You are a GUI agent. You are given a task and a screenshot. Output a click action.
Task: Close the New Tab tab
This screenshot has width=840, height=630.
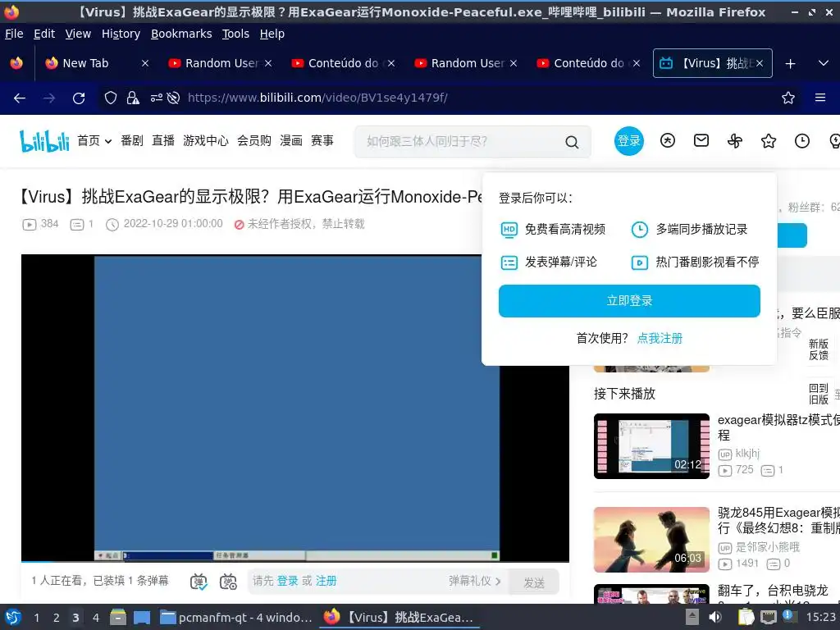point(144,63)
